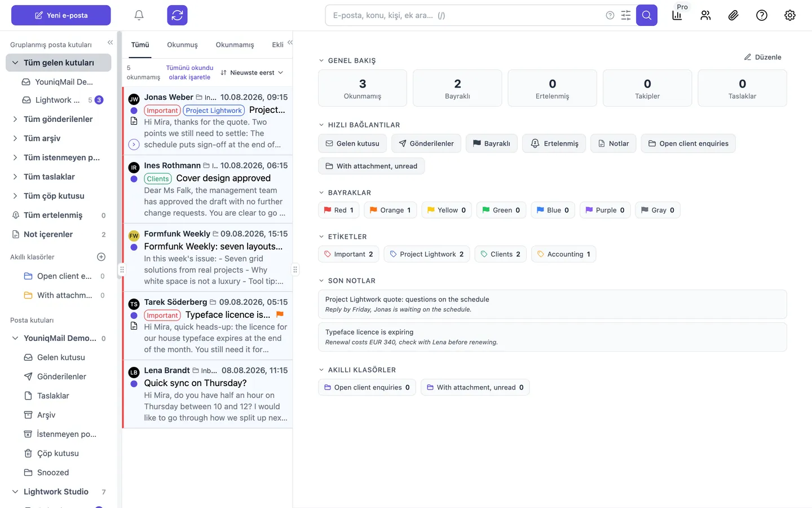Collapse the sidebar with double chevron
This screenshot has height=508, width=812.
(x=110, y=42)
